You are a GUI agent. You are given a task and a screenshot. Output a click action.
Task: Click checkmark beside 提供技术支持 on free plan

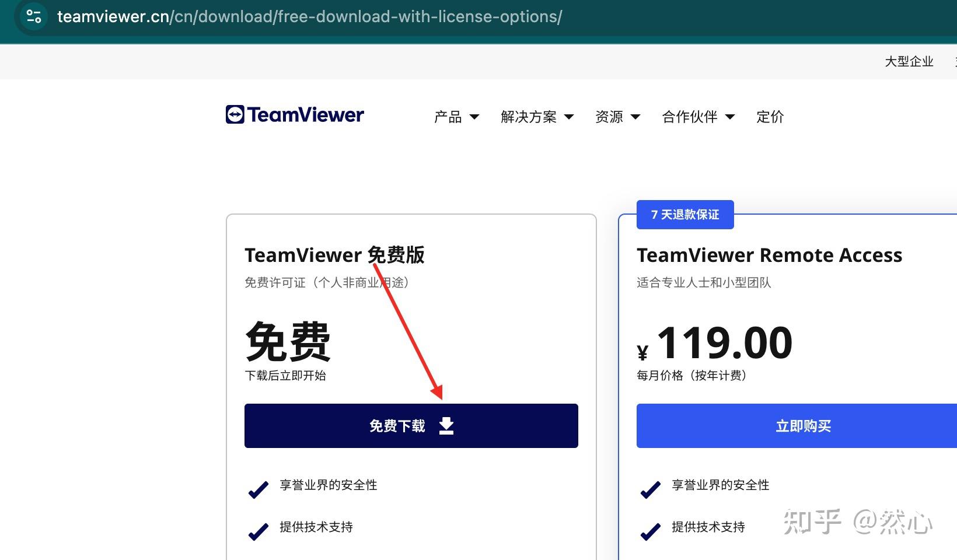pos(257,531)
